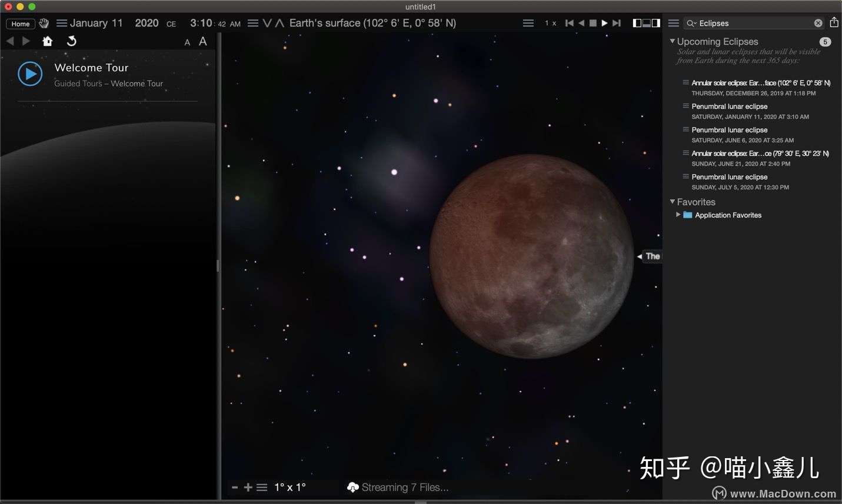Click the '1° x 1°' field of view value

[x=290, y=488]
